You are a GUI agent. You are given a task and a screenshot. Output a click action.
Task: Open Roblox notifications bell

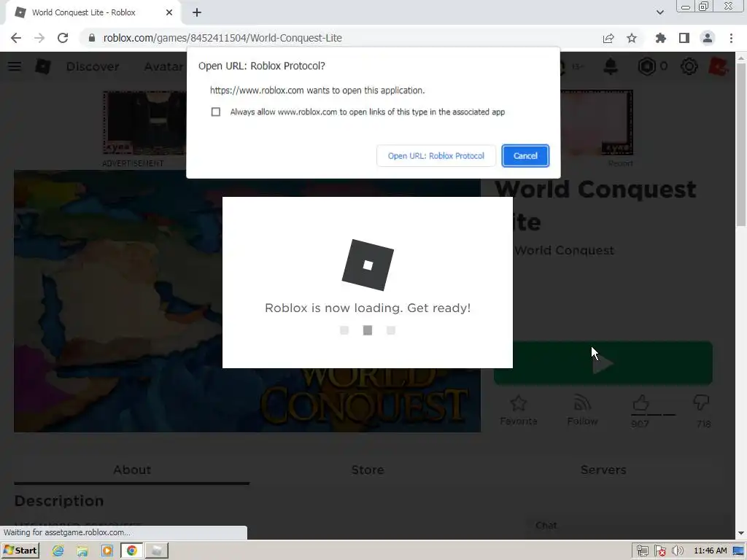point(611,66)
